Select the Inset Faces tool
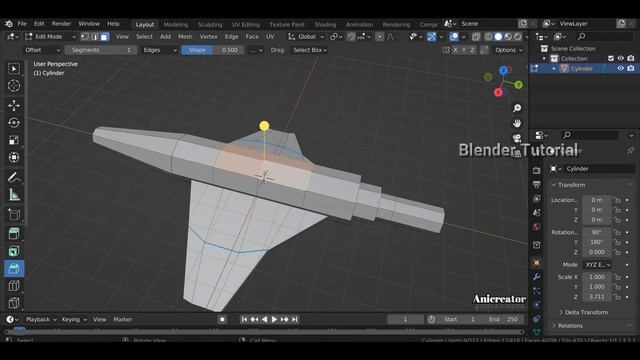 (x=14, y=251)
